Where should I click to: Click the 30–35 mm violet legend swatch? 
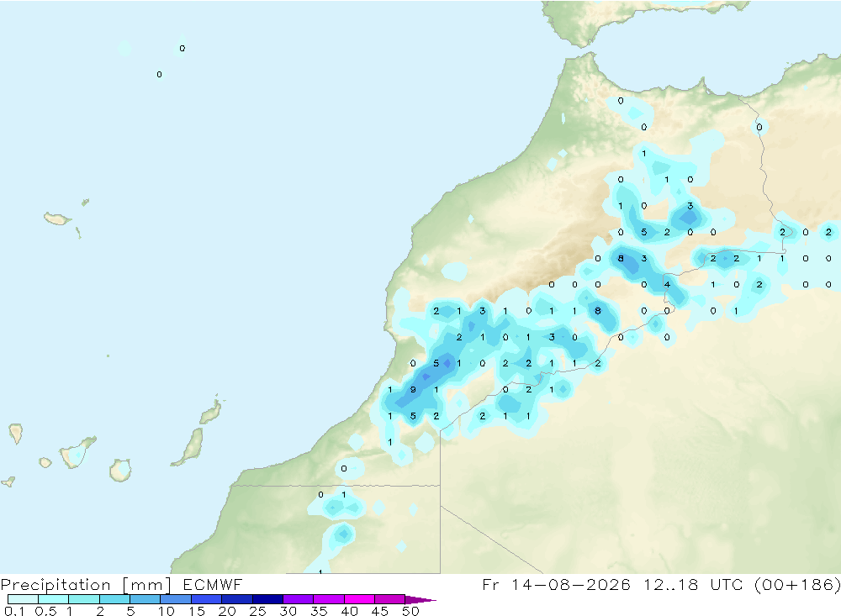coord(299,599)
